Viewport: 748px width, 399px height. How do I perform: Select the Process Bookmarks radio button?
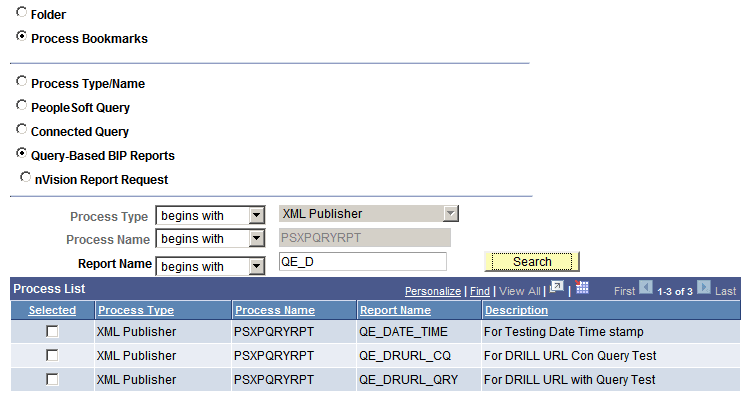(21, 36)
